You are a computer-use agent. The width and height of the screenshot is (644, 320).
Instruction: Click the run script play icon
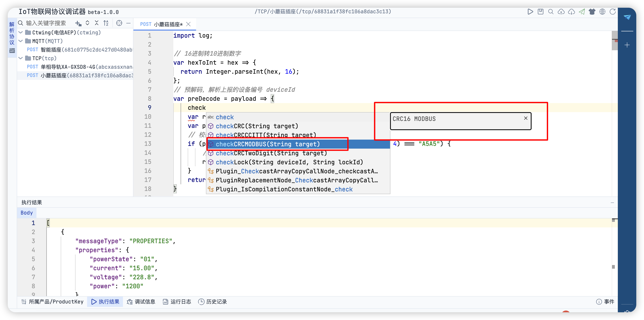coord(530,12)
